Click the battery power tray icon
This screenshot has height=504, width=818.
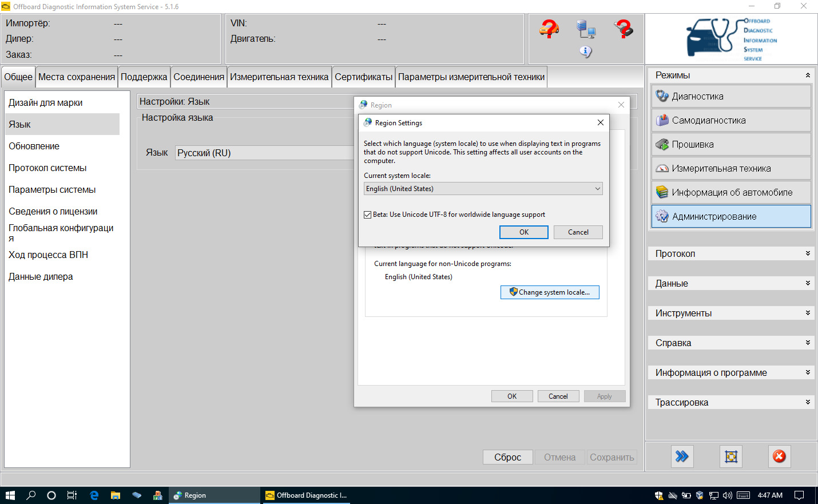[x=686, y=495]
